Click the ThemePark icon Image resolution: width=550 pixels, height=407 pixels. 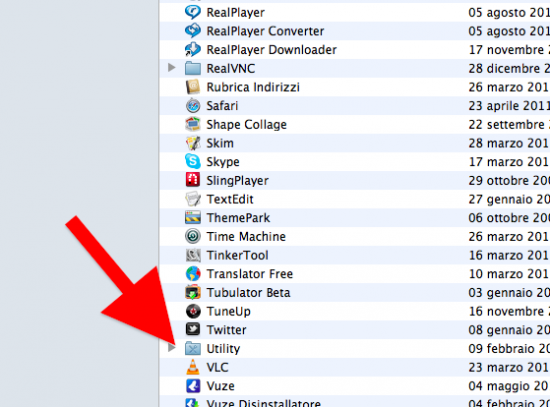193,218
